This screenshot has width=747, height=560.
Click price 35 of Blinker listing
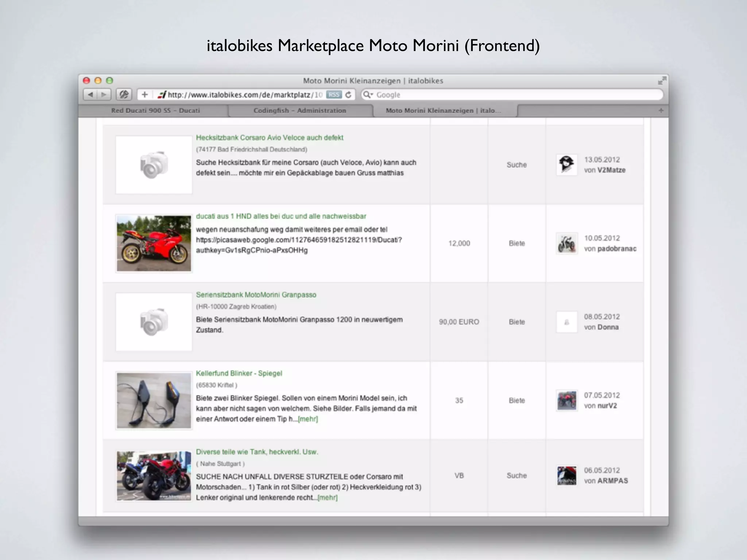point(459,400)
